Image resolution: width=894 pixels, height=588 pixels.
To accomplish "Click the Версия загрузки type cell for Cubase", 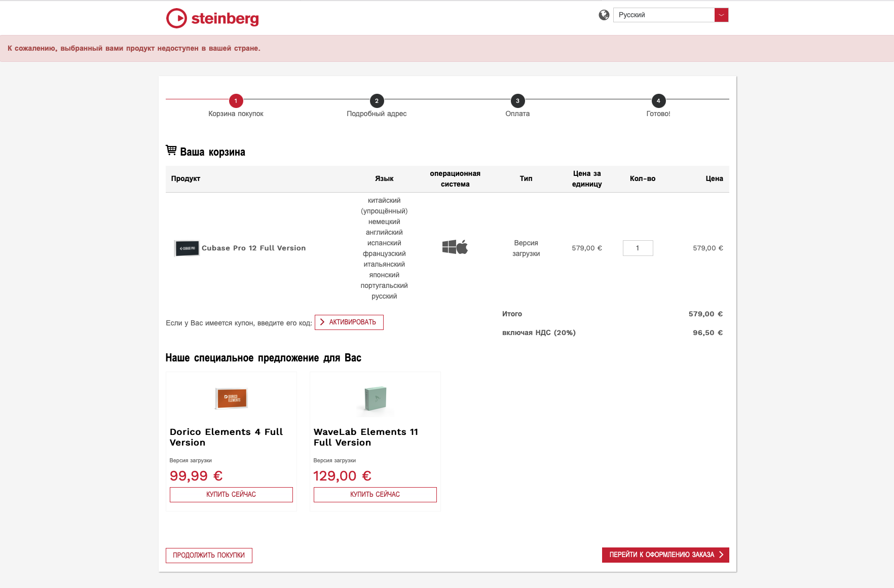I will coord(526,248).
